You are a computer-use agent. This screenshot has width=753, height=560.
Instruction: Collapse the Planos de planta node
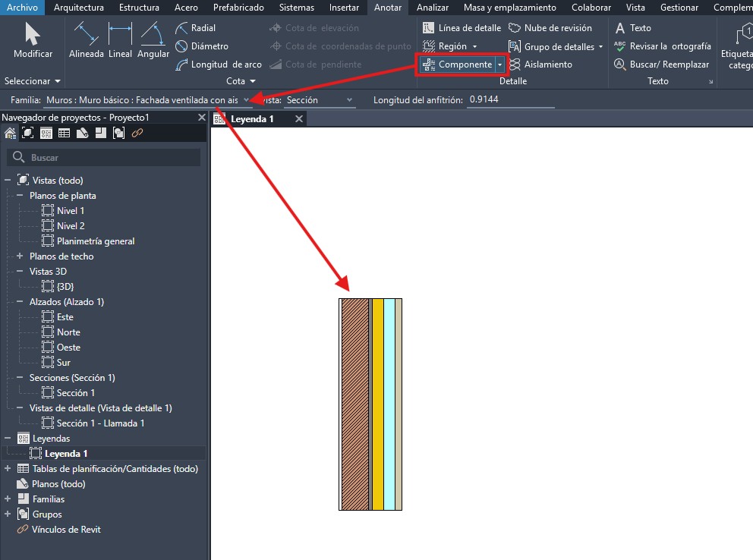click(x=20, y=196)
